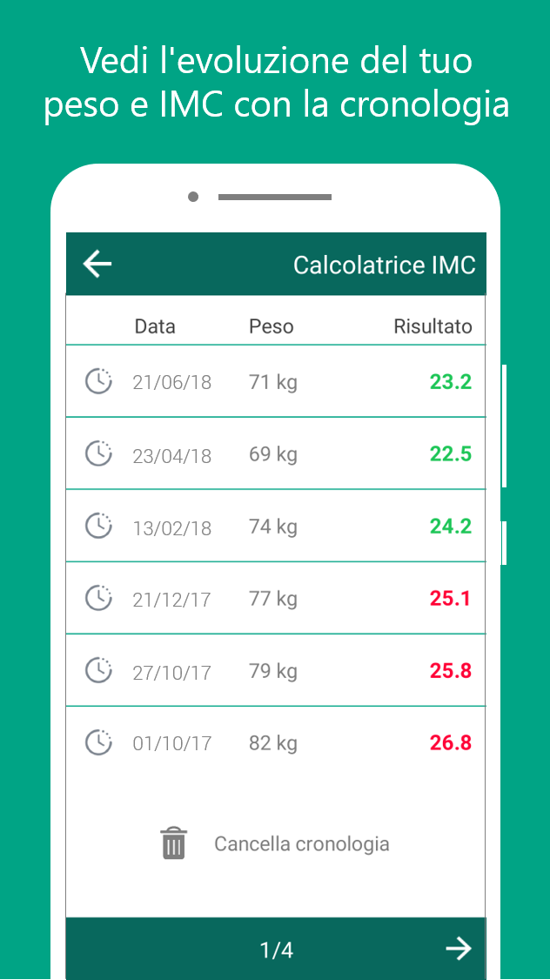Select the 24.2 result value
This screenshot has height=980, width=550.
click(451, 527)
